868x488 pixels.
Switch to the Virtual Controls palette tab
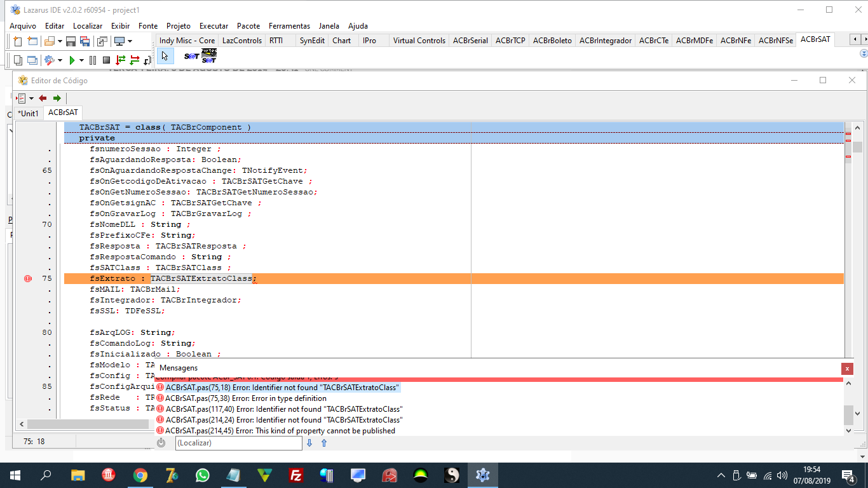point(419,40)
